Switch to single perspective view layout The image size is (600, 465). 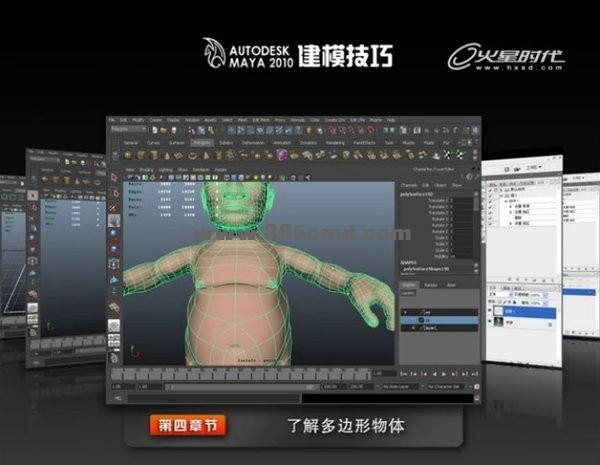pos(114,326)
